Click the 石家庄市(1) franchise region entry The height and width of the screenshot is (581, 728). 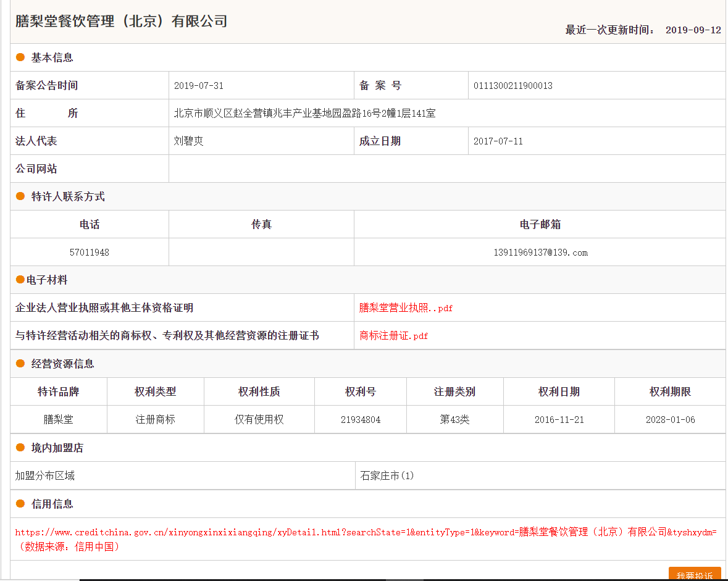(387, 476)
